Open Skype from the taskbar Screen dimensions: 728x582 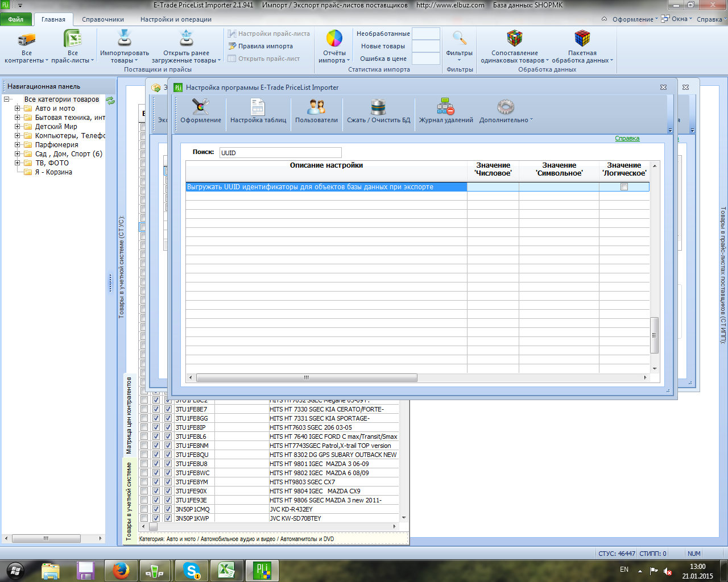tap(192, 570)
